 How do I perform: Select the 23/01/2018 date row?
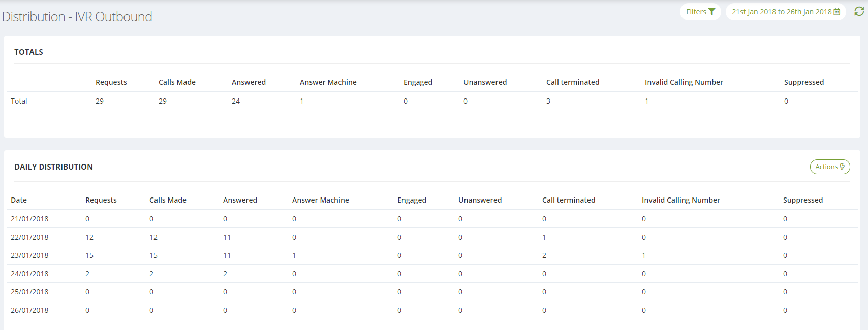tap(431, 255)
